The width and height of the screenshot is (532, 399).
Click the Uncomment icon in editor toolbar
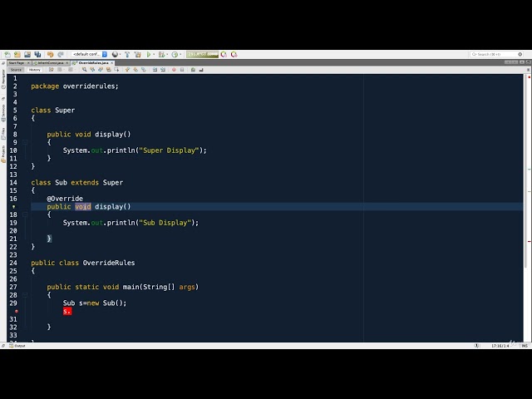click(201, 70)
